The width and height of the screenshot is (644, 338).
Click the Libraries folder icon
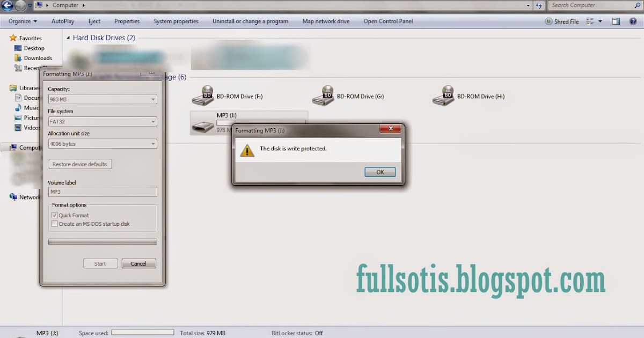click(13, 88)
